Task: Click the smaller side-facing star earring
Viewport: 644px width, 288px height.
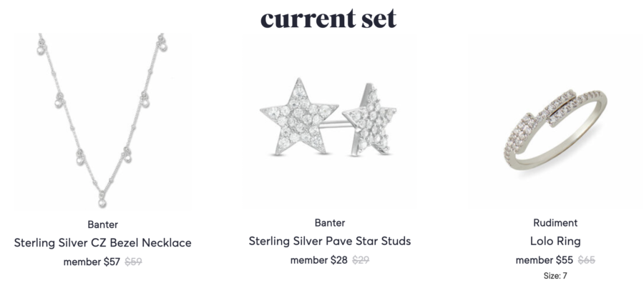Action: (370, 119)
